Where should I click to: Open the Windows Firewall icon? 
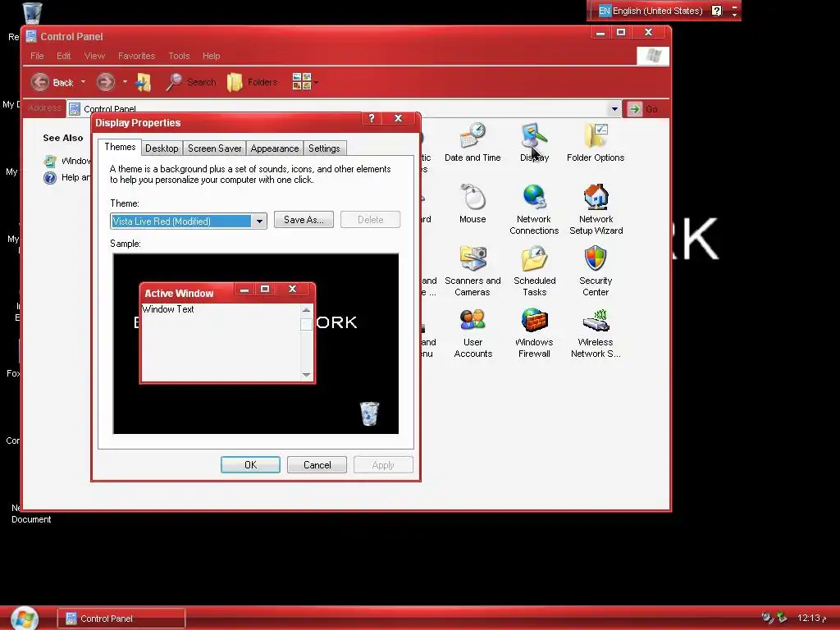coord(534,333)
